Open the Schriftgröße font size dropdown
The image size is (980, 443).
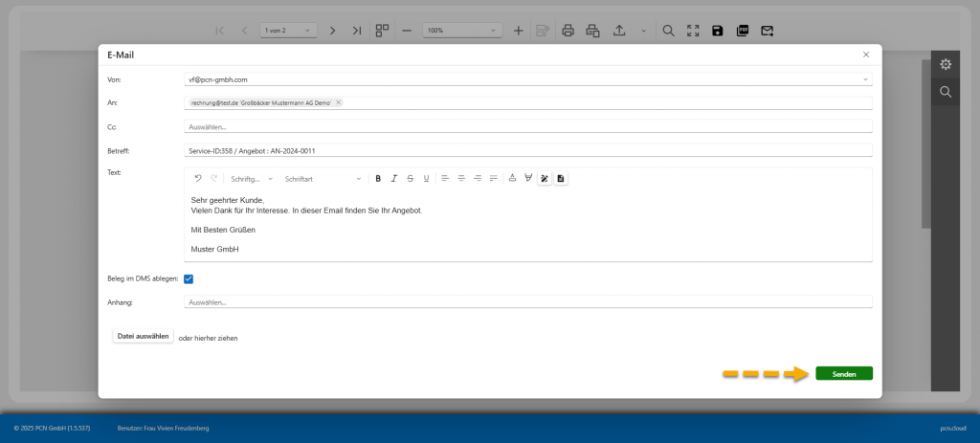tap(252, 179)
